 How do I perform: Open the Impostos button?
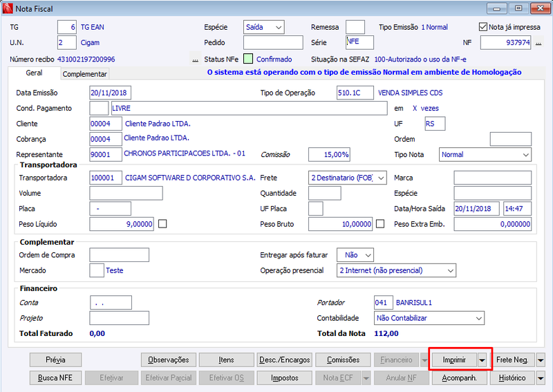(x=285, y=378)
